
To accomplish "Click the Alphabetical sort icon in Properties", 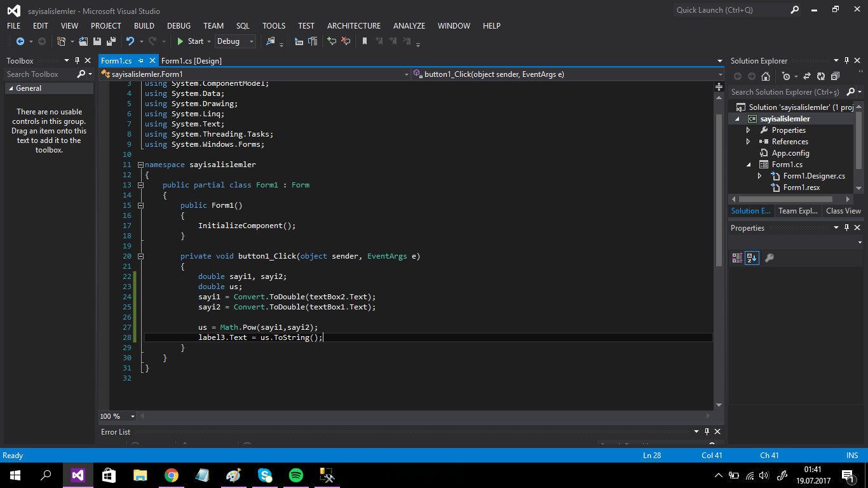I will pyautogui.click(x=752, y=258).
